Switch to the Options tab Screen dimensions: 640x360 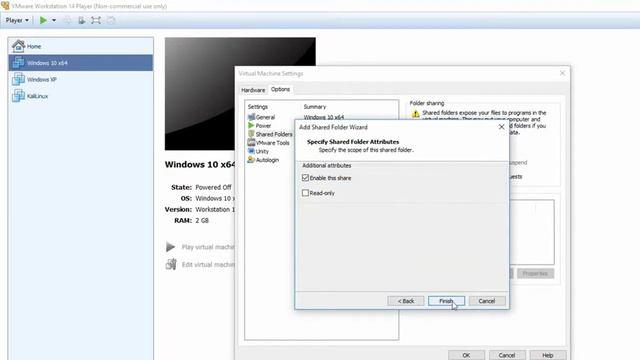click(280, 89)
